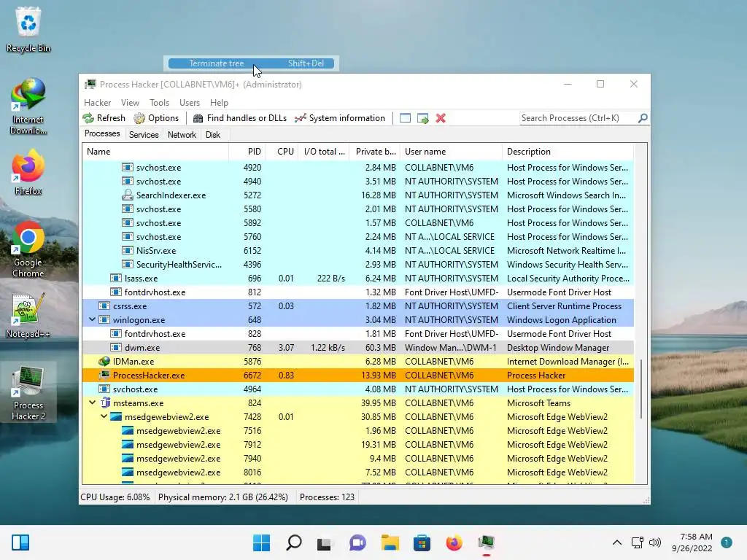Sort by the Description column header
Viewport: 747px width, 560px height.
point(568,152)
